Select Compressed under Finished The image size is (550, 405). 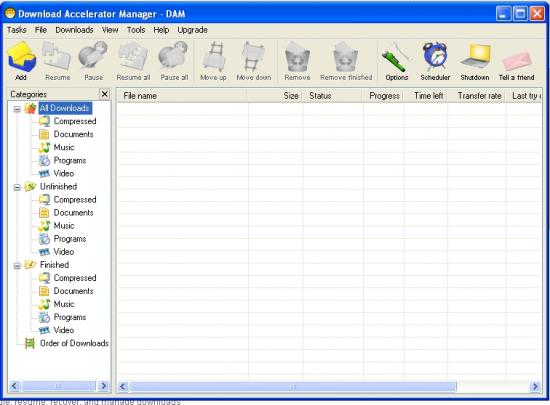click(x=75, y=278)
